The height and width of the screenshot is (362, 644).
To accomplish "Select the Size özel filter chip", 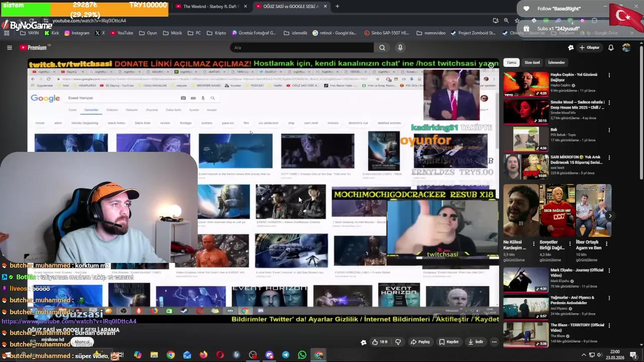I will 532,62.
